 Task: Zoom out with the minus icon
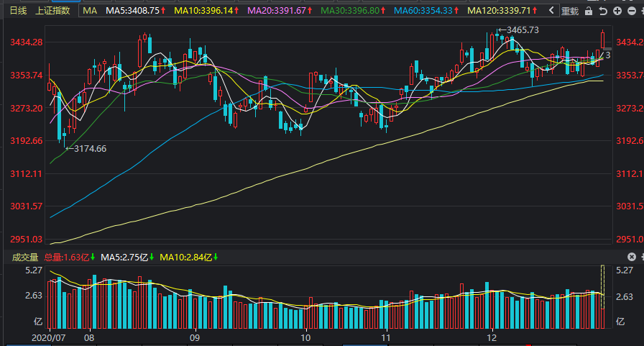[632, 11]
